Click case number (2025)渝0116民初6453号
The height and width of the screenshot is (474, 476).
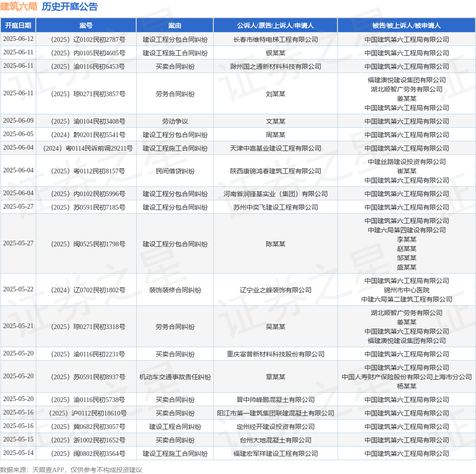[86, 66]
